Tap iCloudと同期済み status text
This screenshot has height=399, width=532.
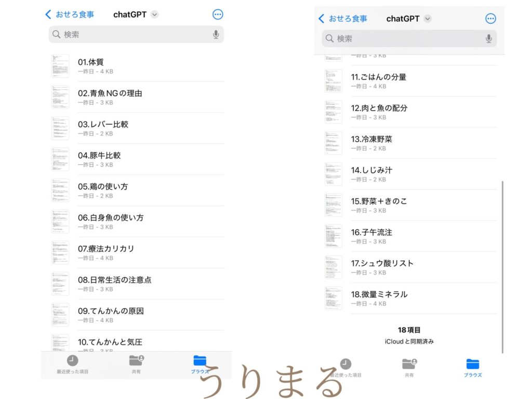[x=409, y=341]
